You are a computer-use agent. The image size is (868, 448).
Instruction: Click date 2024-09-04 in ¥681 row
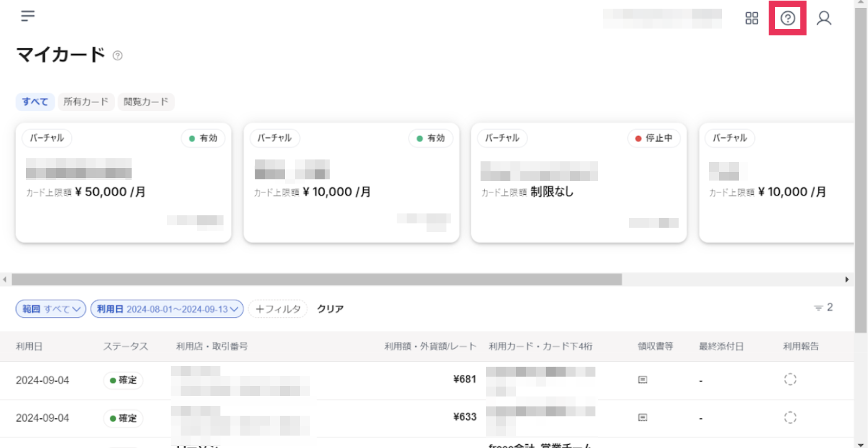pos(43,380)
